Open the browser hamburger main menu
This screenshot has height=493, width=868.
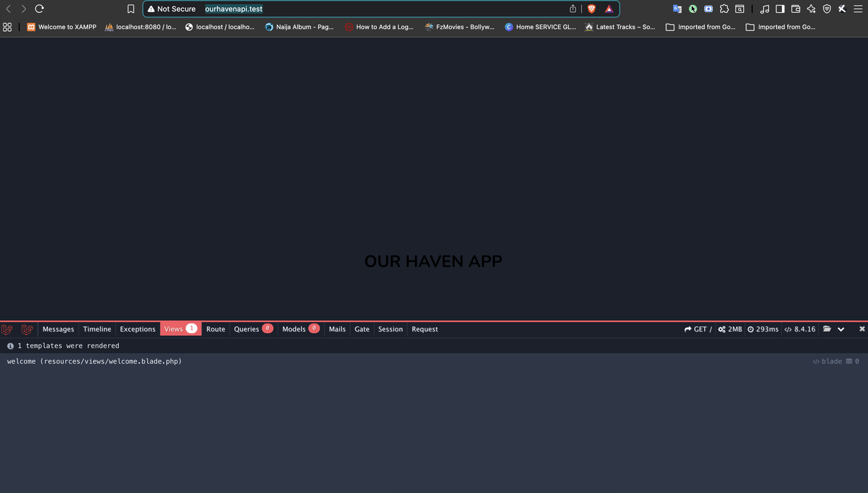858,9
